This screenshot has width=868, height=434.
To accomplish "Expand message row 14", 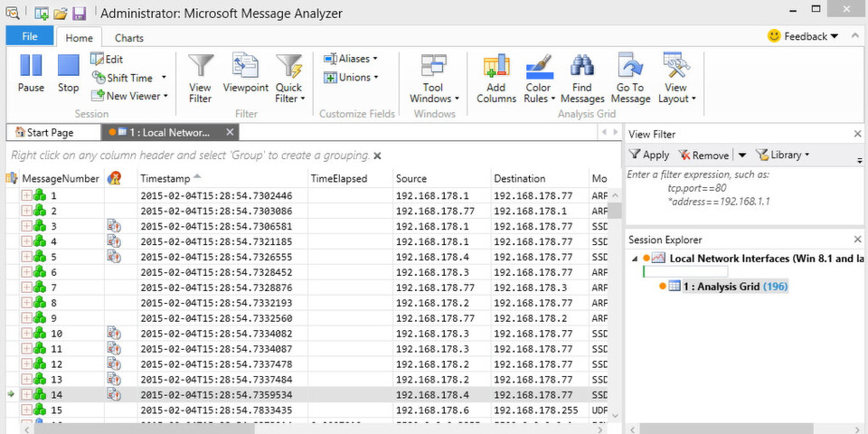I will [26, 395].
